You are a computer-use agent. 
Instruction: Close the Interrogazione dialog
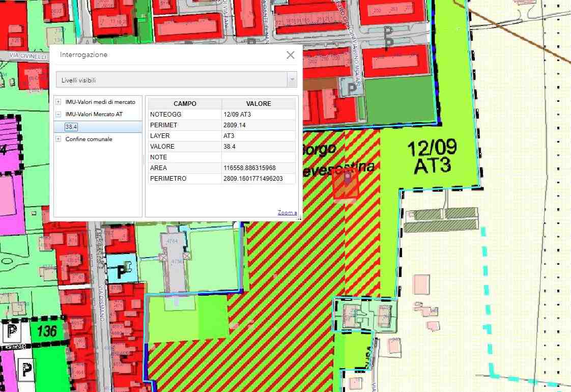coord(290,55)
